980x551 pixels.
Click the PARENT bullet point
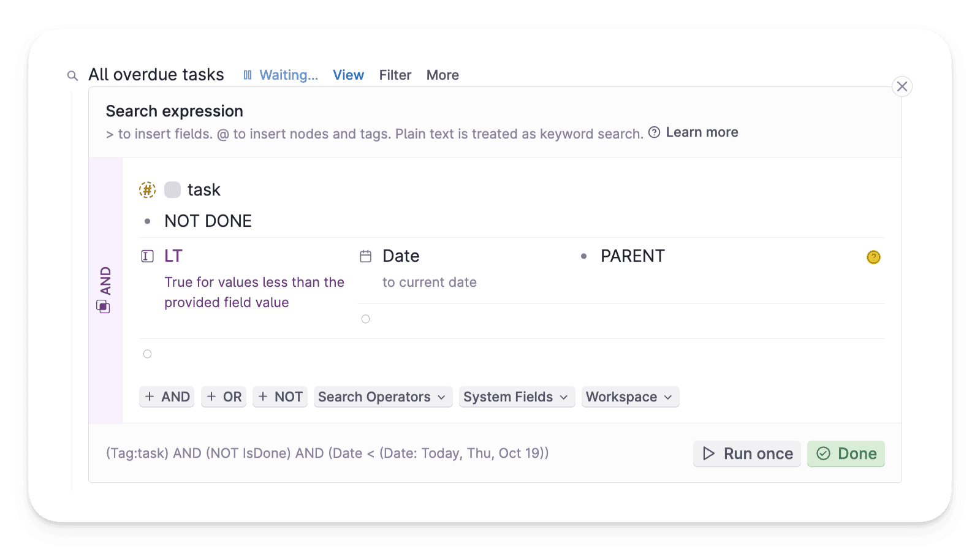tap(583, 256)
